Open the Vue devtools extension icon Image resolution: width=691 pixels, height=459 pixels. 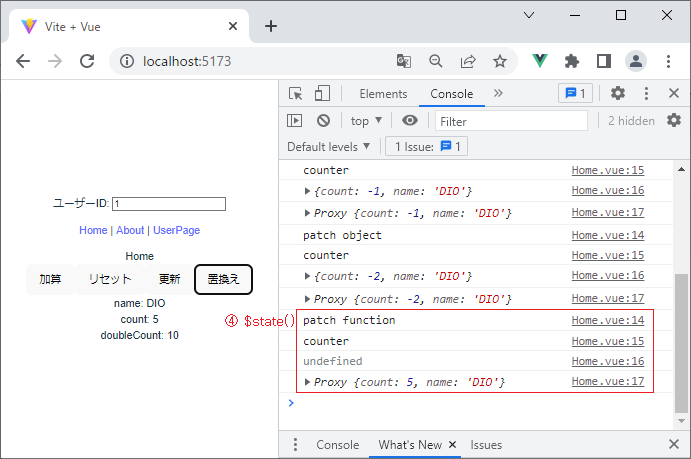[x=539, y=61]
